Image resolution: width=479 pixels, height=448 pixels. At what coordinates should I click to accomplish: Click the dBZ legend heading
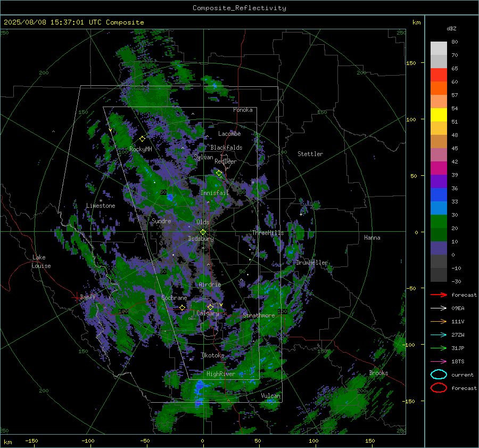pos(451,28)
